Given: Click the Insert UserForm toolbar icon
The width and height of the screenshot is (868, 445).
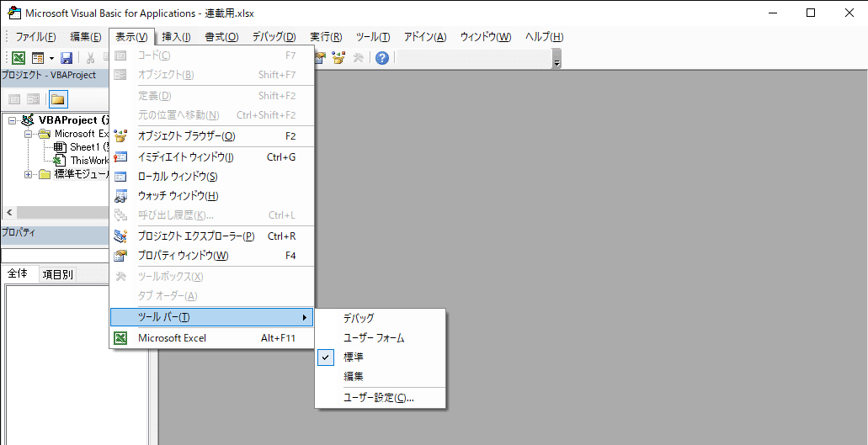Looking at the screenshot, I should click(x=38, y=58).
